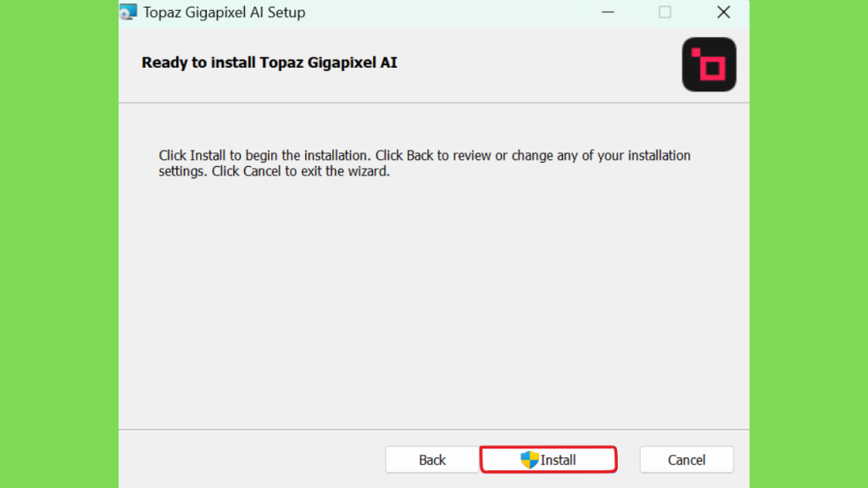Click the header area beside the Topaz logo
Viewport: 868px width, 488px height.
pyautogui.click(x=537, y=64)
